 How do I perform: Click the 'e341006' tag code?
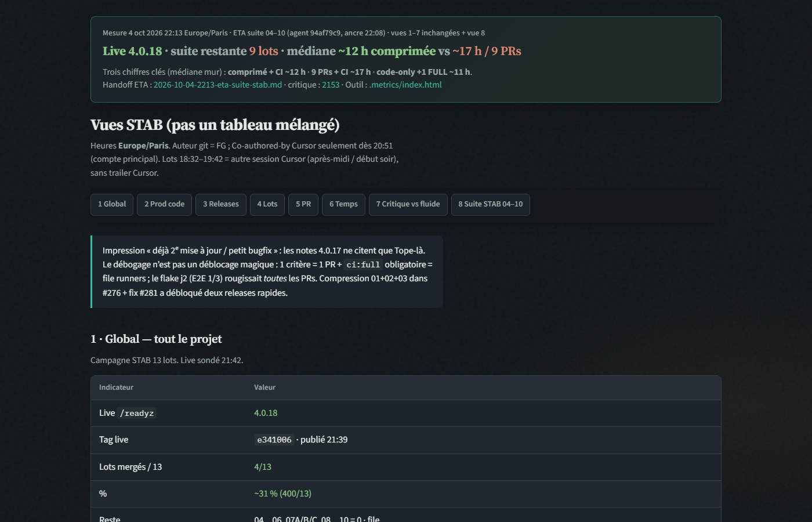(x=274, y=440)
